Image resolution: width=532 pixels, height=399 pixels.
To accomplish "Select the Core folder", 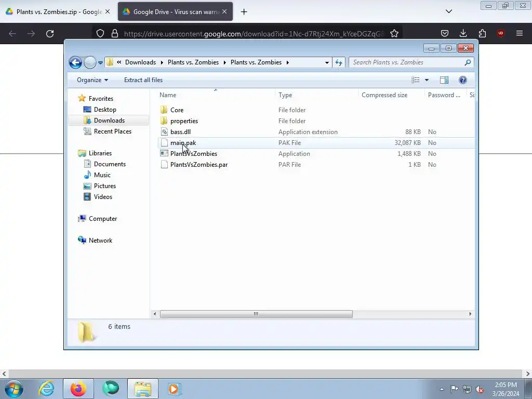I will (x=177, y=110).
